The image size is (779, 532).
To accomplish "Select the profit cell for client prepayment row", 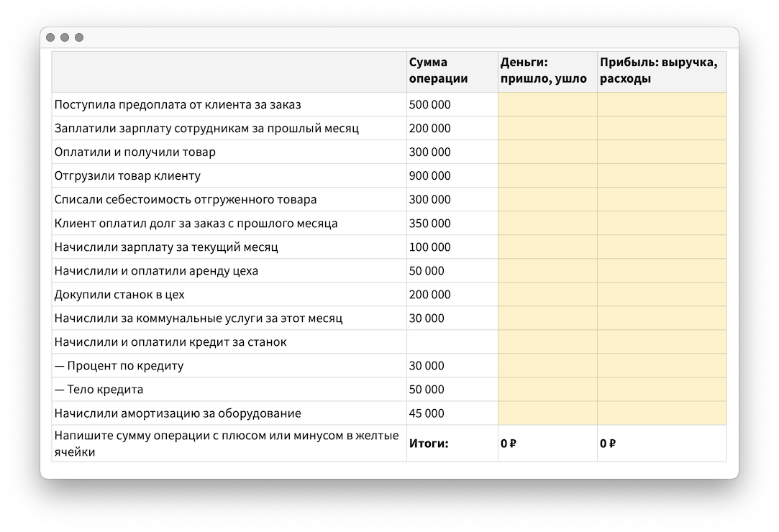I will (661, 104).
